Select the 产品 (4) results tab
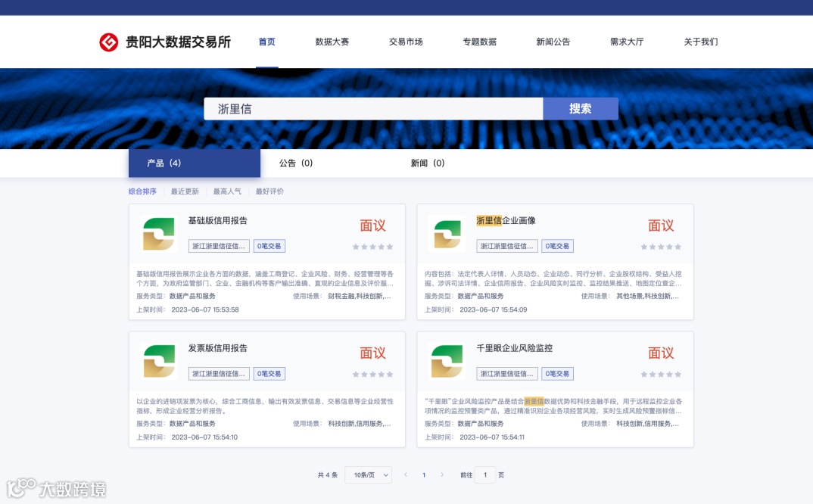This screenshot has width=813, height=504. (x=195, y=163)
